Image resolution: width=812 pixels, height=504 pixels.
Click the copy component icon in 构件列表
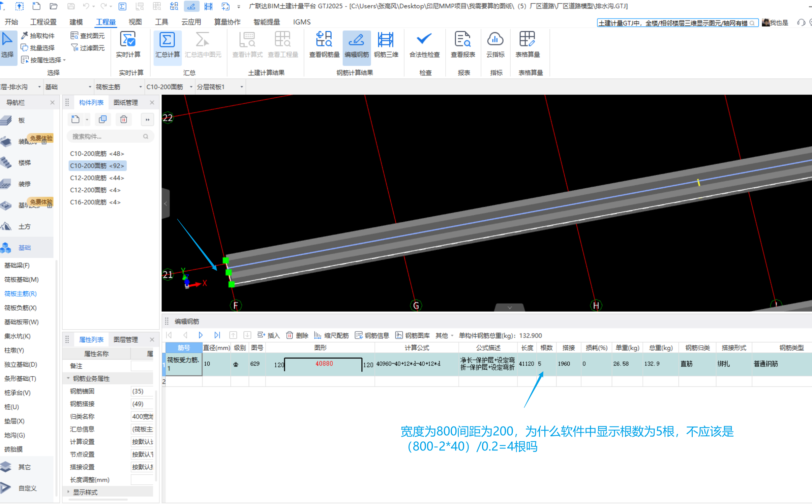pyautogui.click(x=103, y=119)
